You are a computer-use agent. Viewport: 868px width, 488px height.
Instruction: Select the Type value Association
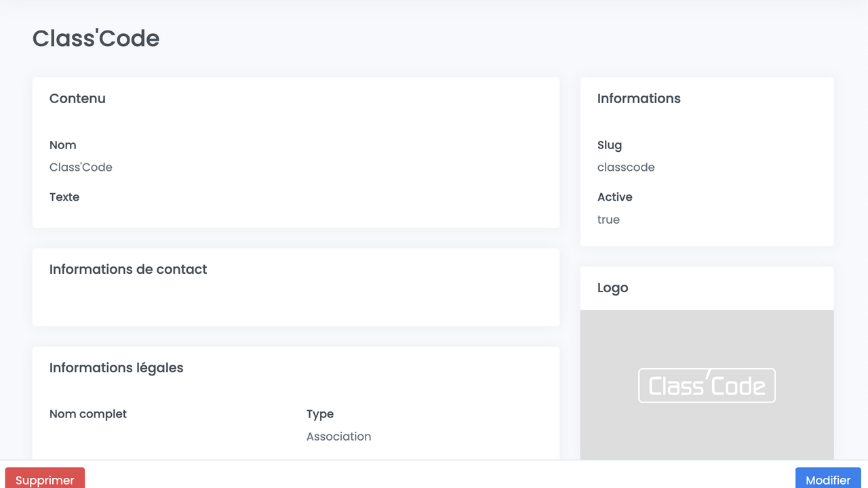coord(338,436)
